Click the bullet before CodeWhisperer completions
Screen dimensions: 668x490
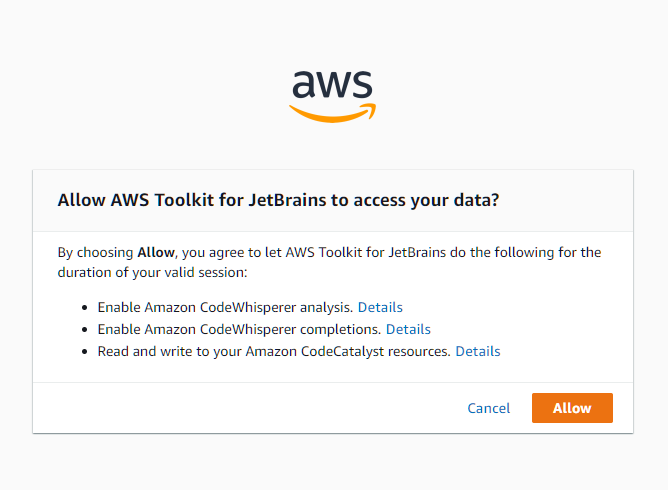click(x=86, y=330)
